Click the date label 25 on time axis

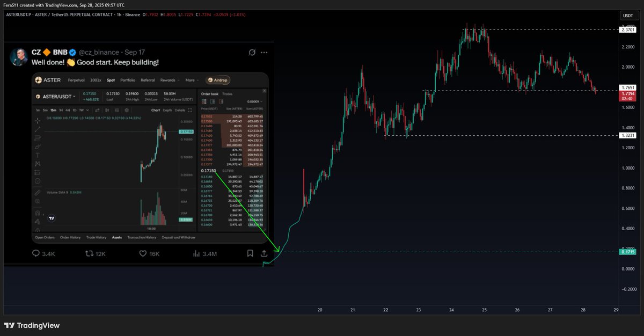point(484,310)
